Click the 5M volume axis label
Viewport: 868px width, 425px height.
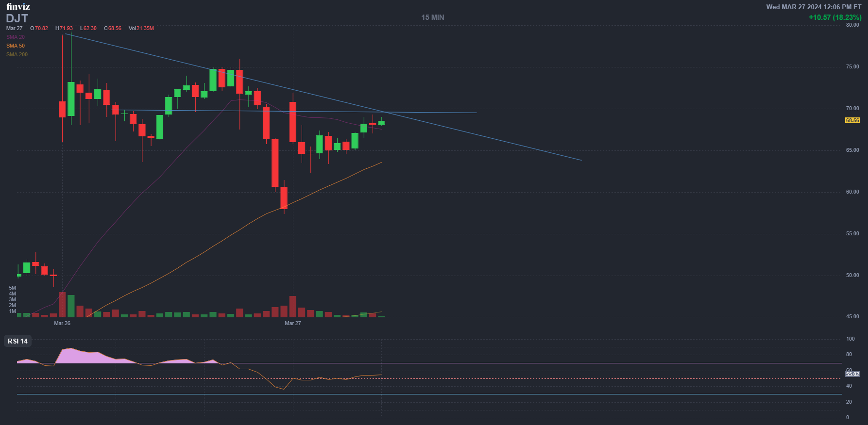(x=13, y=288)
